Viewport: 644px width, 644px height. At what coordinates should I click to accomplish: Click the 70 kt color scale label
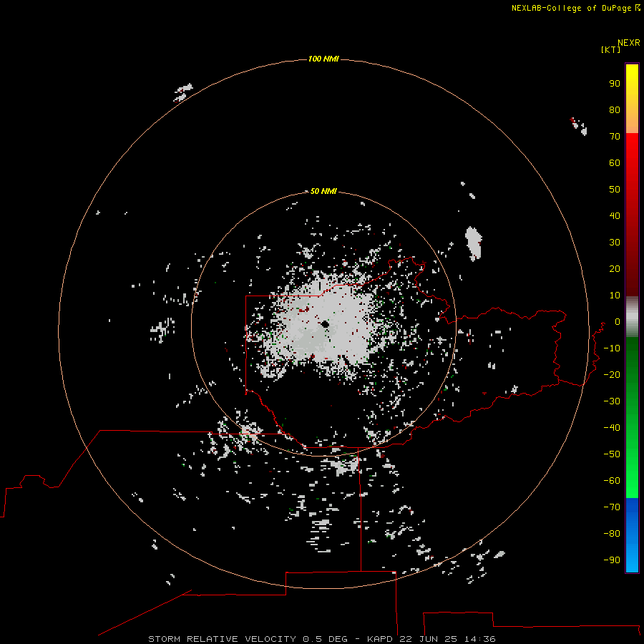pos(615,137)
